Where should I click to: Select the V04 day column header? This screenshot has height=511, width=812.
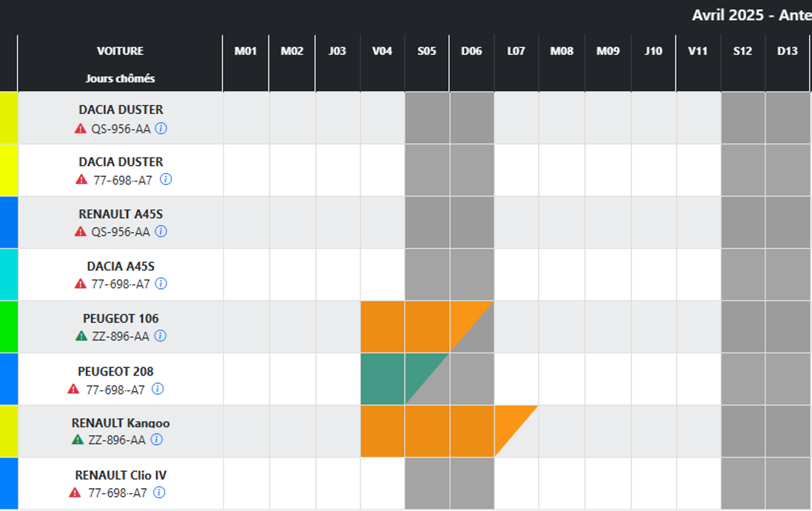click(382, 51)
